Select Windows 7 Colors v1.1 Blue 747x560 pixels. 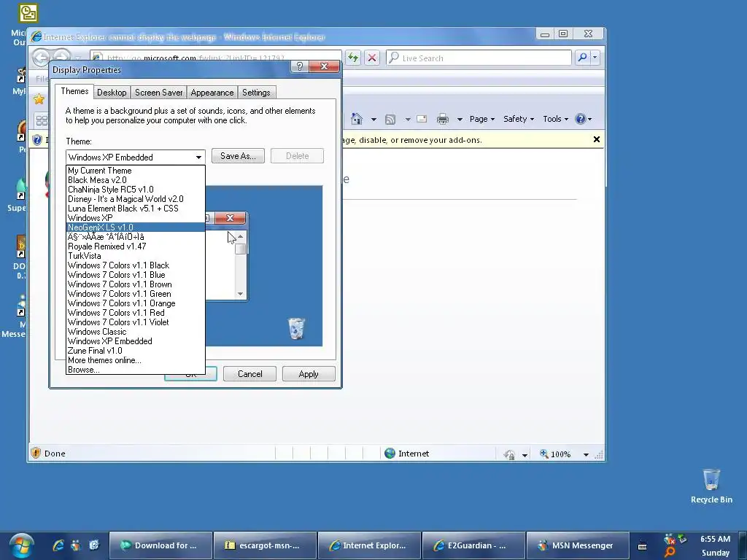pos(136,275)
